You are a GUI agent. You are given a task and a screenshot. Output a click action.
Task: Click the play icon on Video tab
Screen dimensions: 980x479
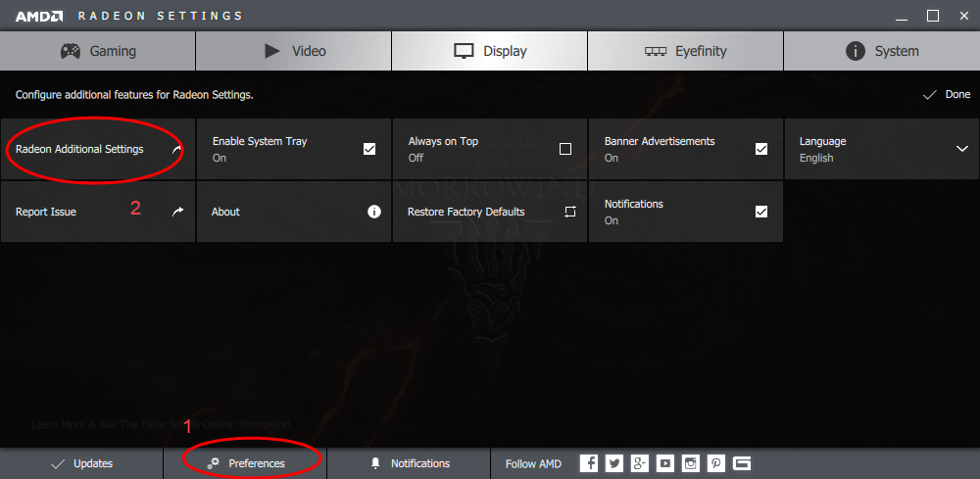click(x=271, y=51)
